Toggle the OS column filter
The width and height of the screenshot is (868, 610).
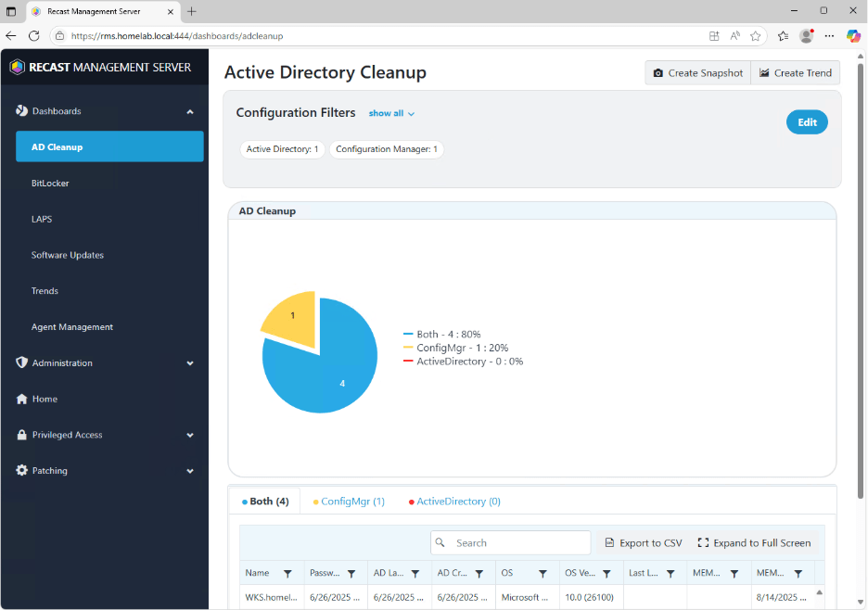[543, 573]
